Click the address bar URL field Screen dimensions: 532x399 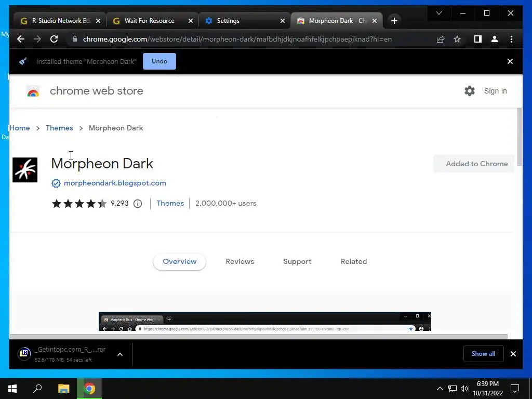(237, 39)
